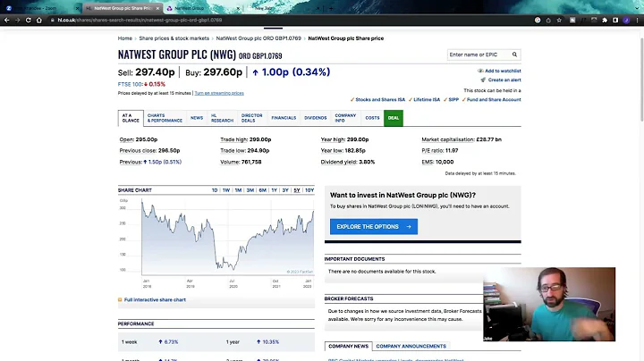This screenshot has height=361, width=644.
Task: Bookmark the page with the star icon
Action: (x=559, y=20)
